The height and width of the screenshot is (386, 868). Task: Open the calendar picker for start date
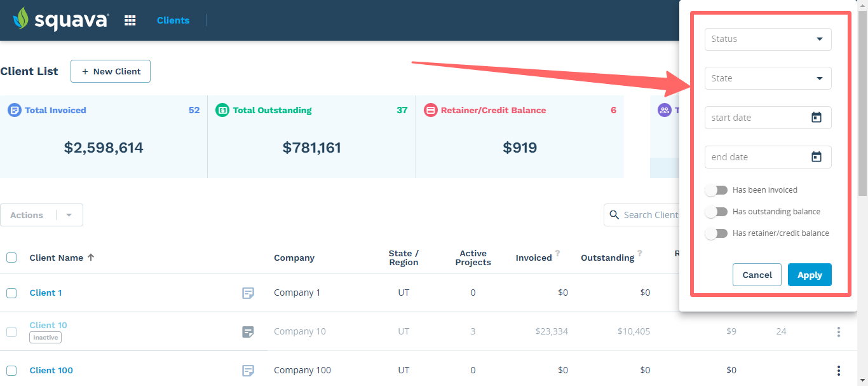817,117
